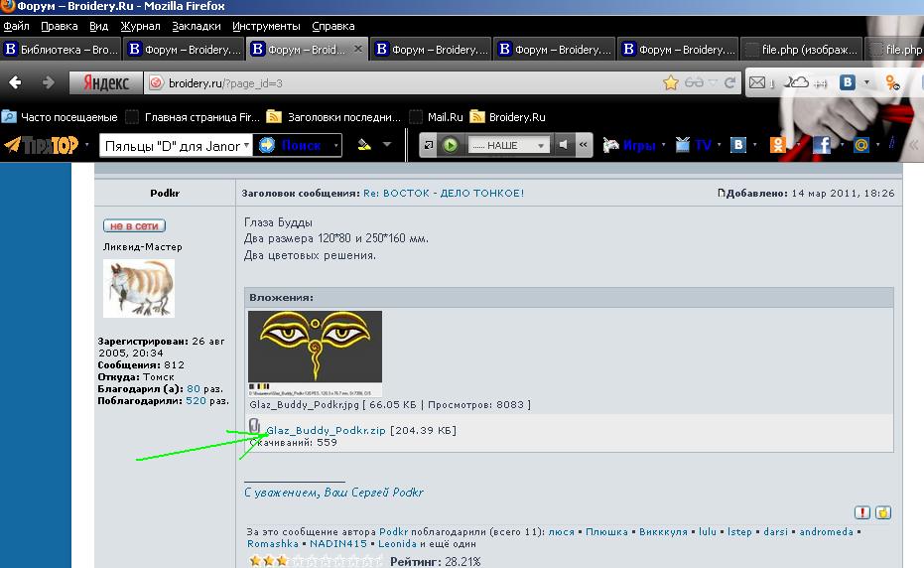This screenshot has width=924, height=568.
Task: Click the site identity icon in the address bar
Action: [x=156, y=83]
